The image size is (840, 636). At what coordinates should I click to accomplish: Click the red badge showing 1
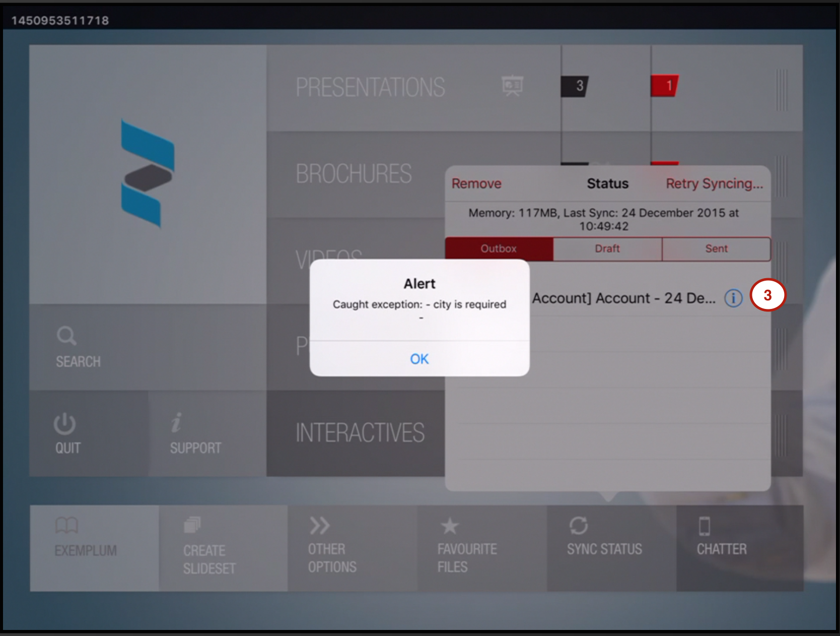pyautogui.click(x=665, y=86)
